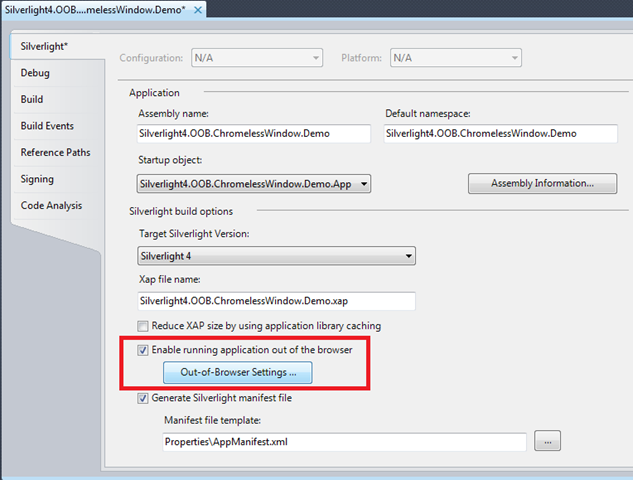633x480 pixels.
Task: Open the Build Events tab
Action: tap(47, 126)
